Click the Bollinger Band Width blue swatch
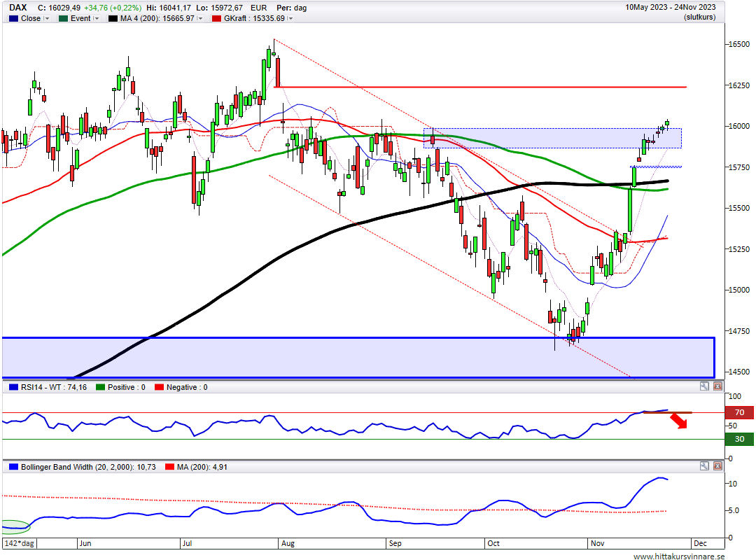The width and height of the screenshot is (756, 560). click(13, 467)
